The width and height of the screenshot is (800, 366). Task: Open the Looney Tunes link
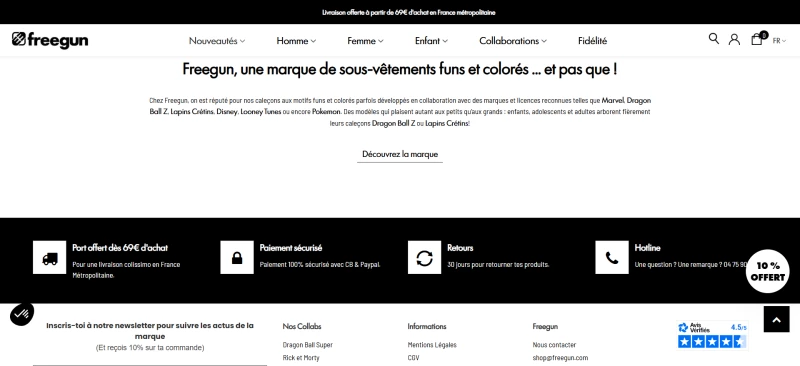click(x=261, y=112)
